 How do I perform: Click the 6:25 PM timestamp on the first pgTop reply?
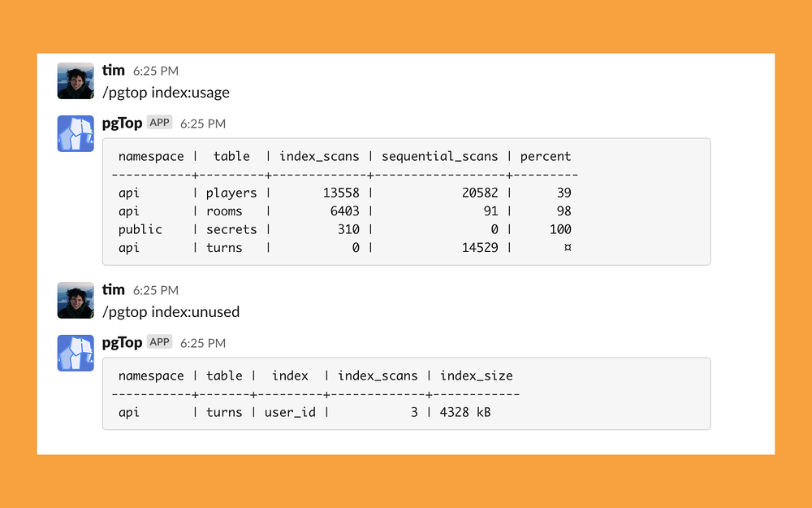click(x=203, y=124)
